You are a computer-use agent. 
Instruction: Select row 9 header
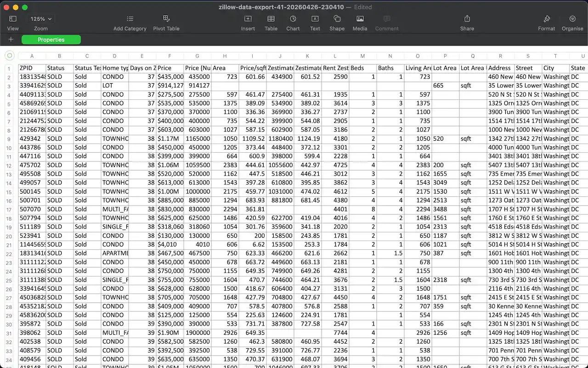[9, 139]
